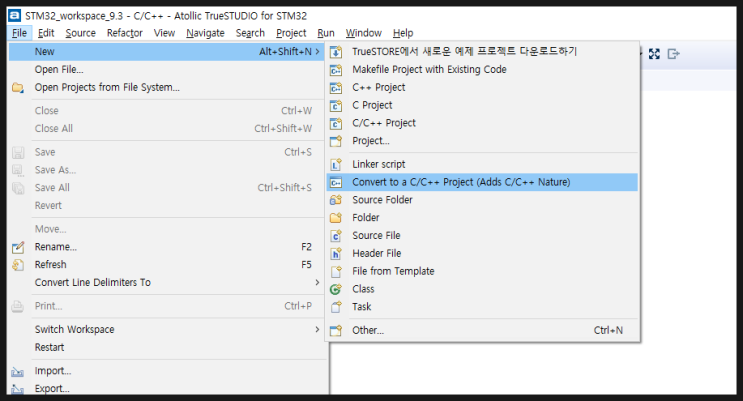The image size is (743, 401).
Task: Click the Other... wizard icon
Action: tap(336, 330)
